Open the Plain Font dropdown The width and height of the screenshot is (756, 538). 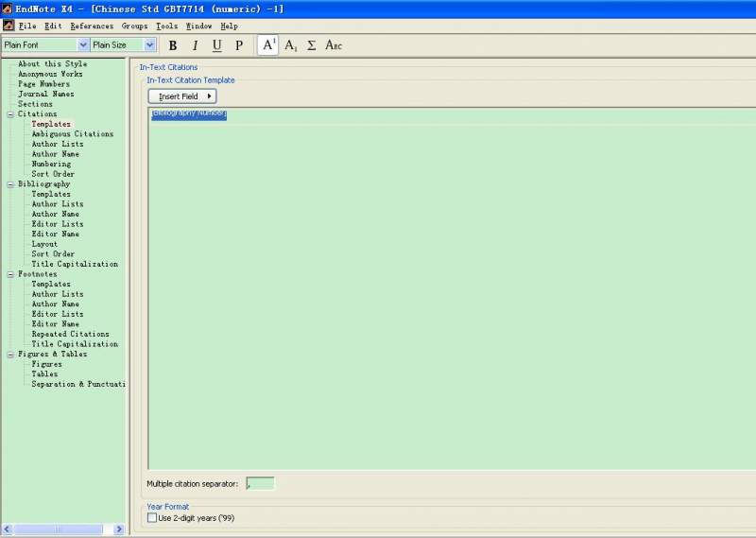pos(83,44)
